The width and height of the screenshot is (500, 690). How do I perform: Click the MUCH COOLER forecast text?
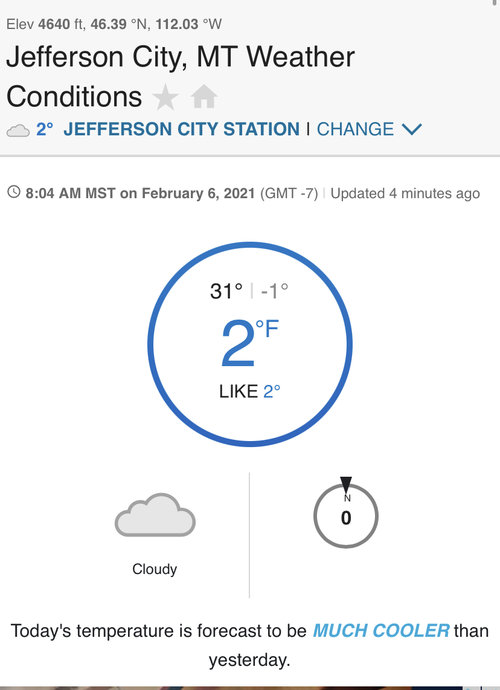pos(381,631)
